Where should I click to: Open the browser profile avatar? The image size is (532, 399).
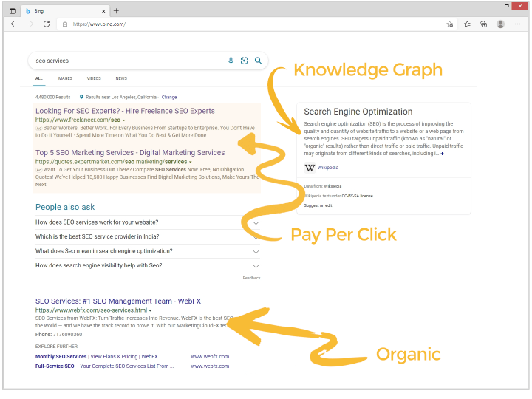pyautogui.click(x=500, y=24)
